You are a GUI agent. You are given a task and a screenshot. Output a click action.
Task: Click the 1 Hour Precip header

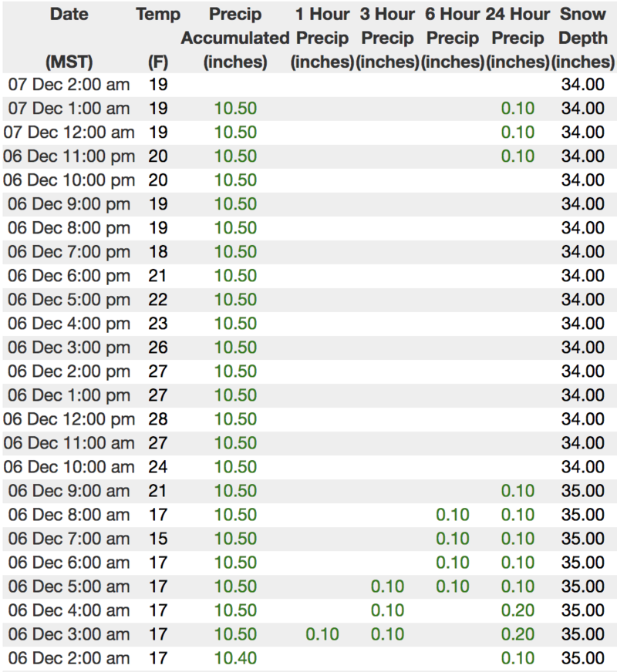[322, 38]
